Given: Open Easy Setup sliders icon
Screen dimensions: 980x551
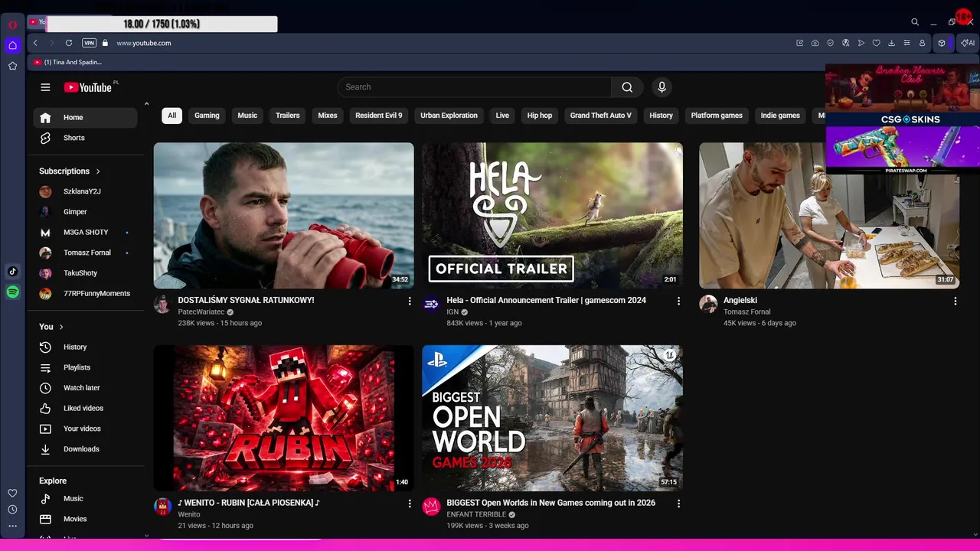Looking at the screenshot, I should (x=907, y=43).
